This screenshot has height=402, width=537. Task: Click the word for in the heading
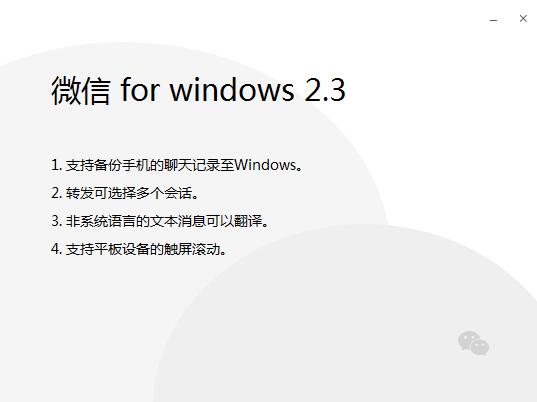click(140, 89)
